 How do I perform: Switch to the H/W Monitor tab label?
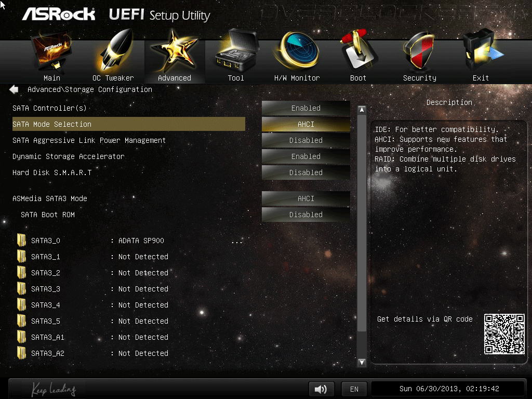pyautogui.click(x=297, y=78)
